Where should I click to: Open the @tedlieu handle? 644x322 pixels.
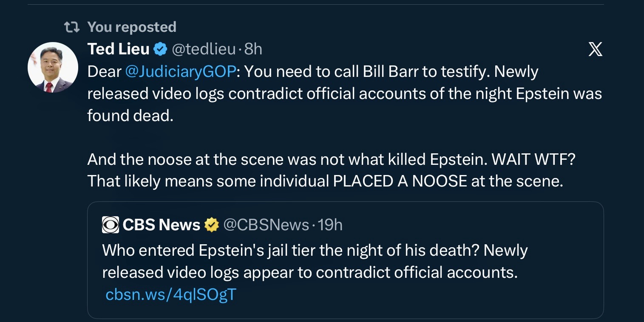tap(203, 49)
